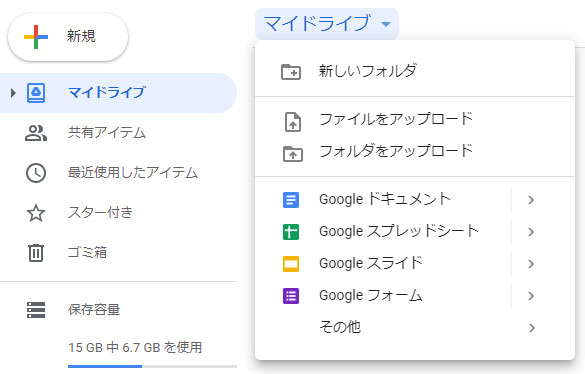Expand the Google ドキュメント submenu chevron
This screenshot has height=374, width=585.
click(x=531, y=200)
